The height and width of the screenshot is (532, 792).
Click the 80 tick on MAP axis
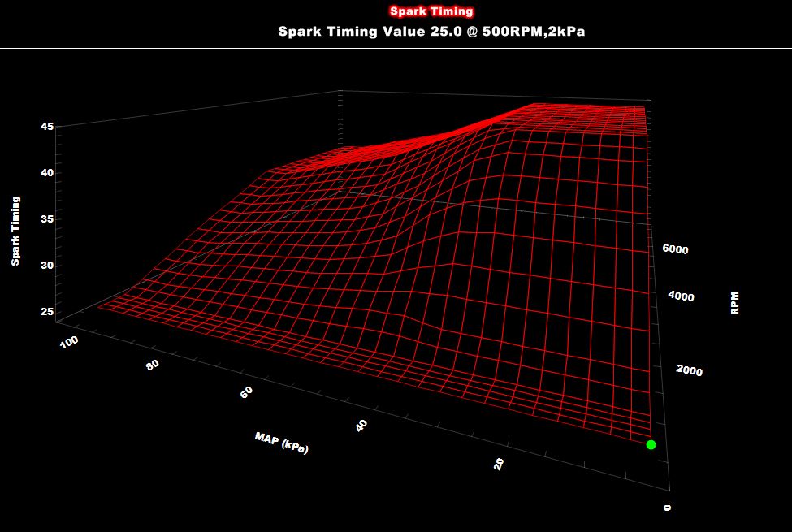coord(152,365)
